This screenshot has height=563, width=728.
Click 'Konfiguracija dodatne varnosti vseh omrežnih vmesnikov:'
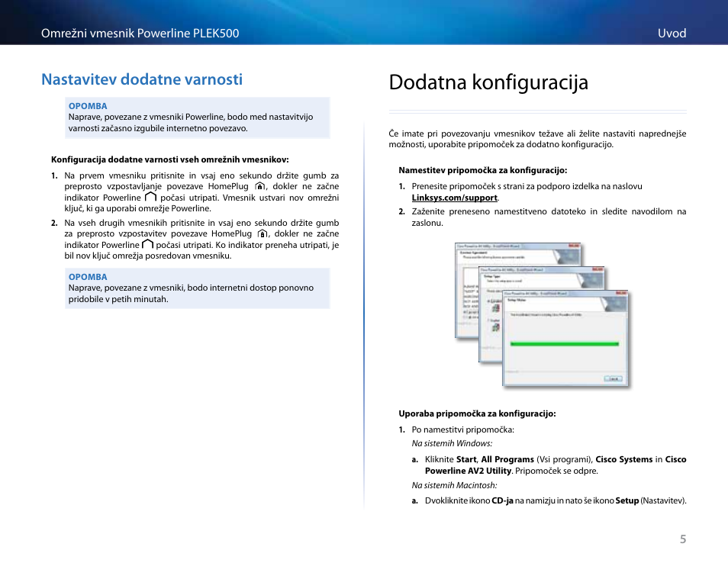coord(170,159)
